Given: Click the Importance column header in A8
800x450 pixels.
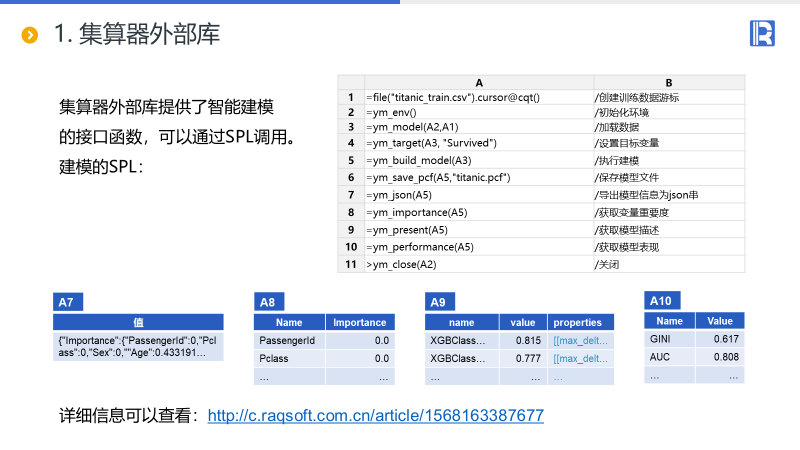Looking at the screenshot, I should pyautogui.click(x=360, y=322).
